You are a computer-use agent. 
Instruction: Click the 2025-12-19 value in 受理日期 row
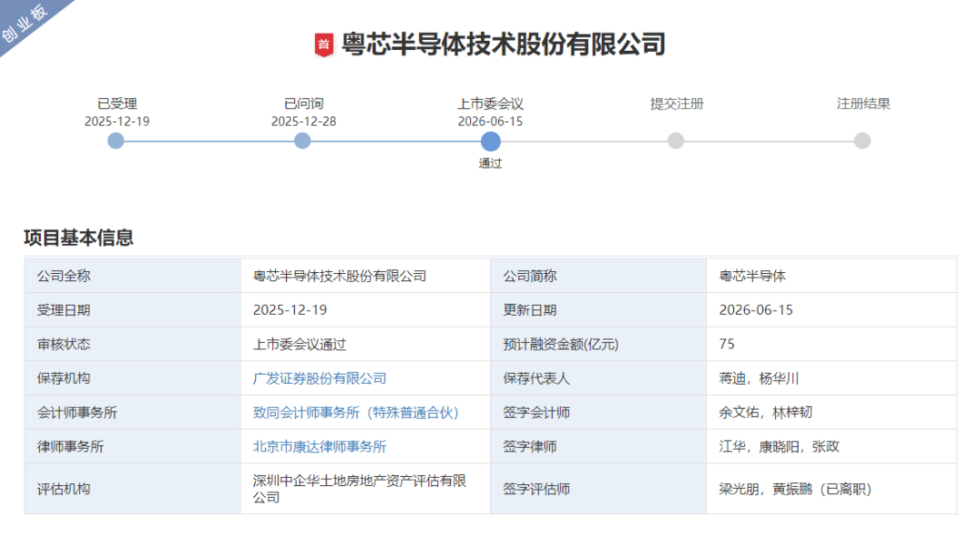(x=290, y=310)
